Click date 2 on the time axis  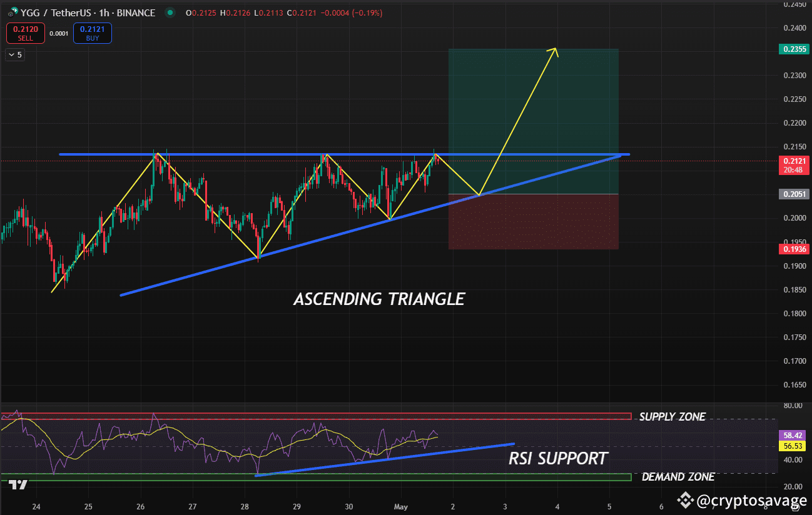point(453,506)
